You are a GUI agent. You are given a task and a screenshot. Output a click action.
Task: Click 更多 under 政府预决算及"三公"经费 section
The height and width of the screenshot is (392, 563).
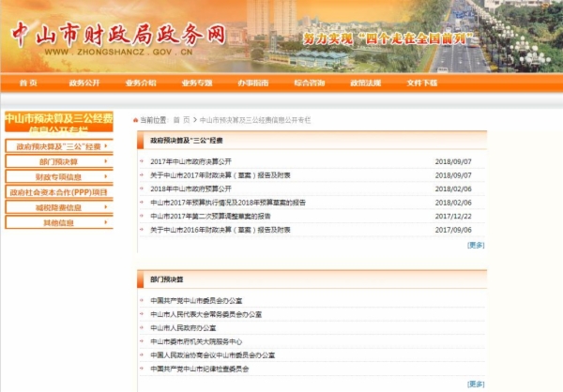click(x=476, y=245)
